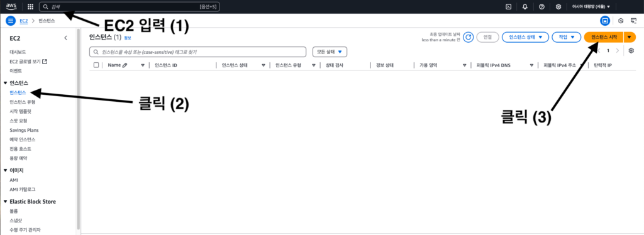The height and width of the screenshot is (235, 644).
Task: Open the arrow dropdown beside 인스턴스 시작
Action: click(629, 37)
